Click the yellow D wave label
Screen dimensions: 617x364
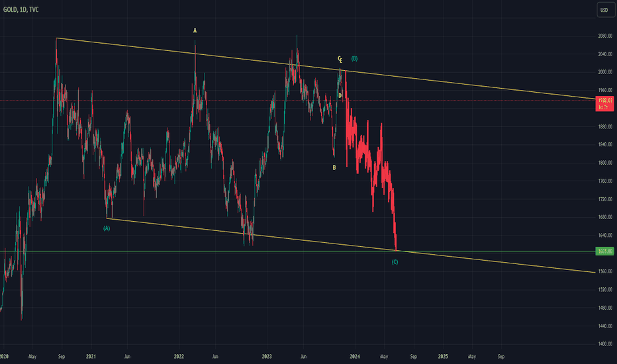(340, 95)
